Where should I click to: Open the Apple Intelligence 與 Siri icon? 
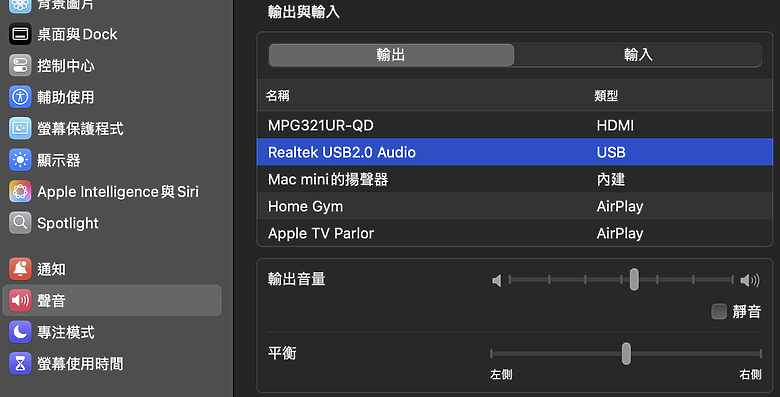click(x=20, y=191)
